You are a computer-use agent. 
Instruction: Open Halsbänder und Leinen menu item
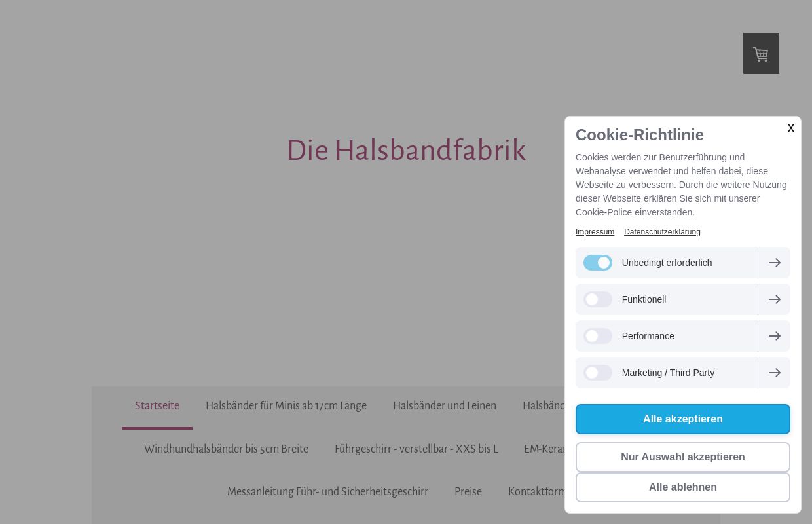click(x=445, y=406)
